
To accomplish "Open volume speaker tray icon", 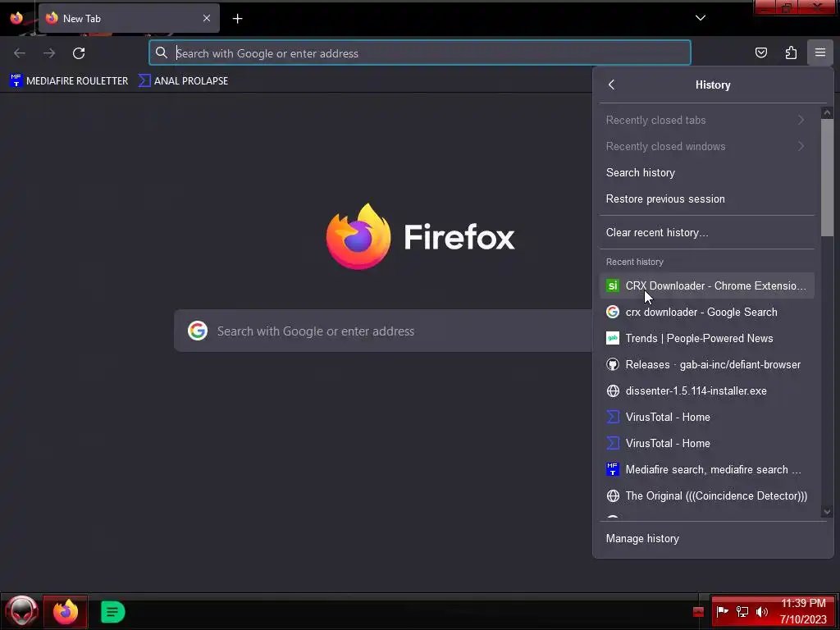I will point(762,611).
